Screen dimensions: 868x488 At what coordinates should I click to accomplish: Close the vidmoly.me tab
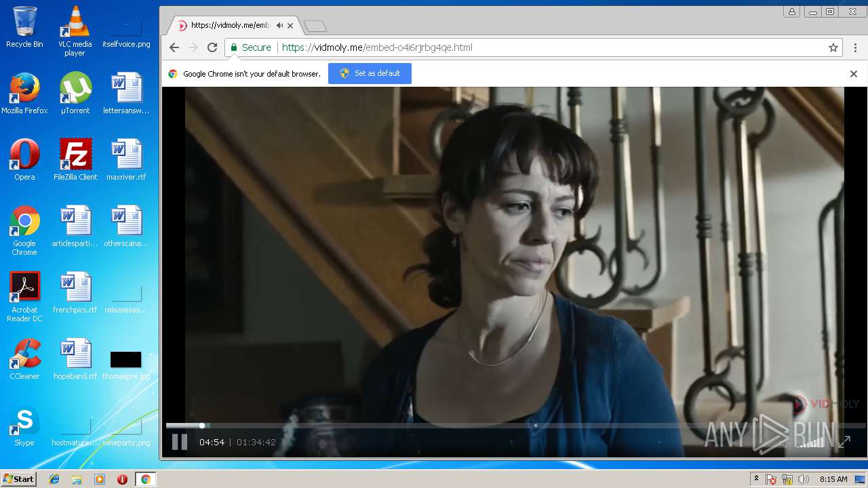point(290,26)
